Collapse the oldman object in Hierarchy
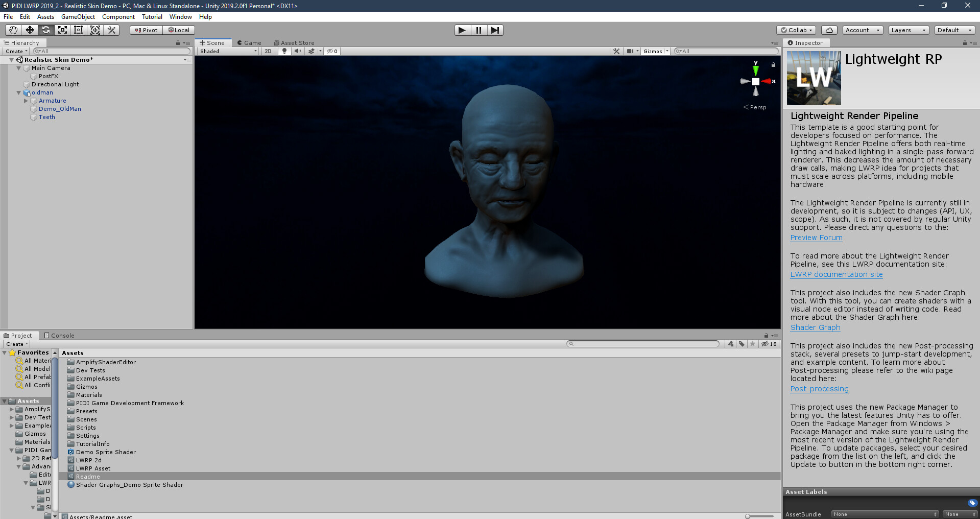980x519 pixels. (19, 93)
